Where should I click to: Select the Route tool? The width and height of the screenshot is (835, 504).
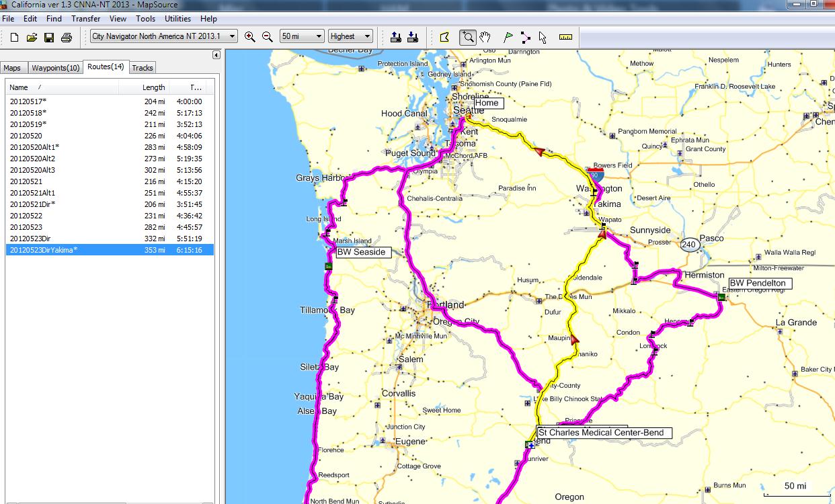pyautogui.click(x=525, y=37)
